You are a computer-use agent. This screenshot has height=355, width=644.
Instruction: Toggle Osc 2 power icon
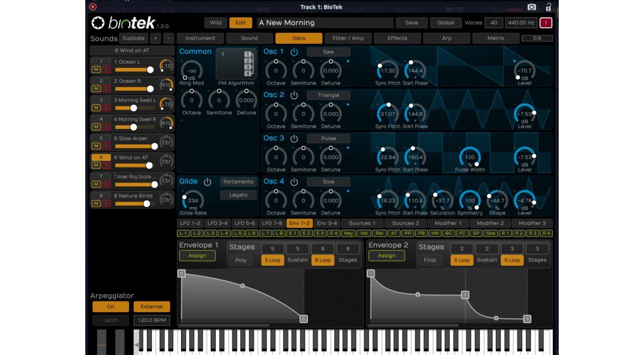click(294, 95)
